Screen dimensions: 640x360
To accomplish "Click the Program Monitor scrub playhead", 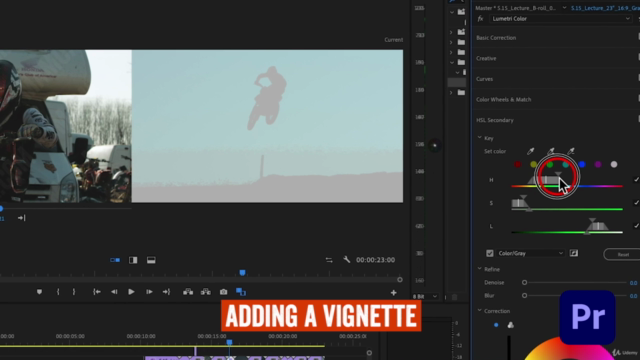I will coord(242,273).
